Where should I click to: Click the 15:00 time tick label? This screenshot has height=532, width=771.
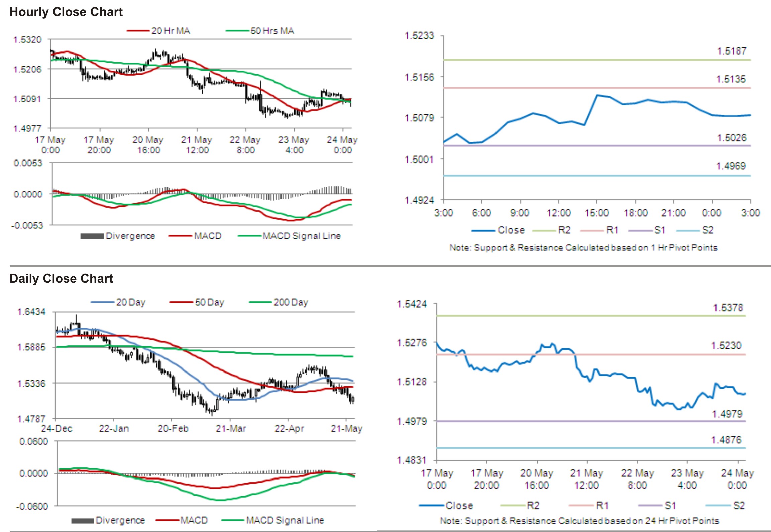(597, 213)
